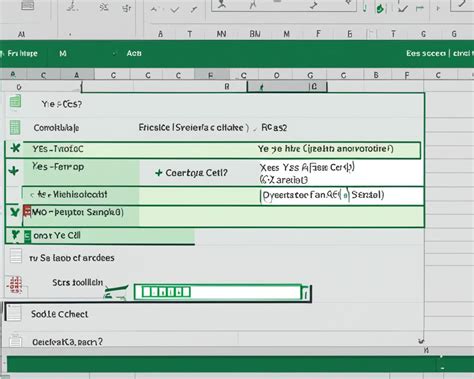Toggle the red checkbox in 'MVO-beıptor Sanıpk8' row
This screenshot has width=474, height=379.
(27, 211)
